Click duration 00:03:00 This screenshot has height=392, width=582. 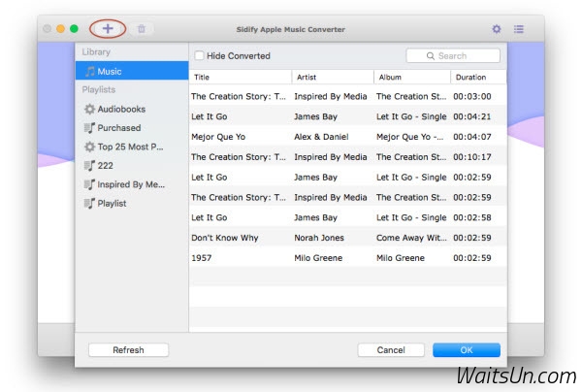(472, 96)
